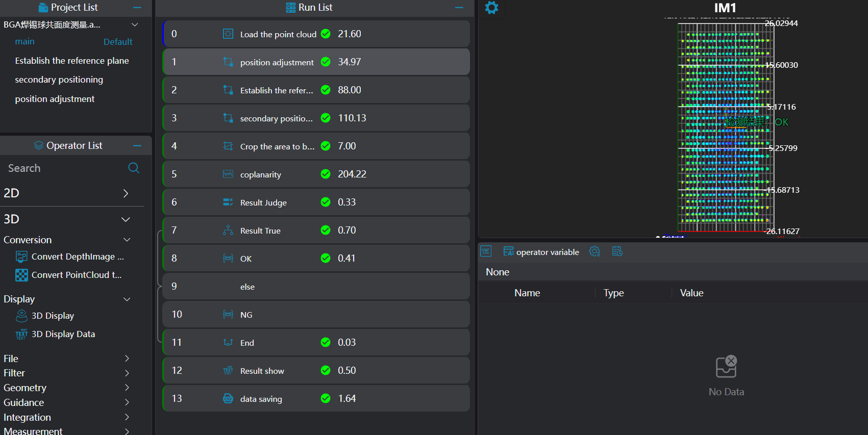Click the green status check on coplanarity row

coord(326,174)
